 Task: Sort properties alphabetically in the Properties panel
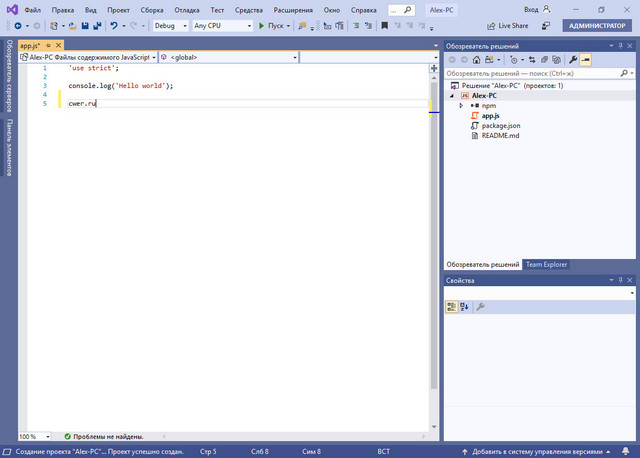[x=463, y=306]
